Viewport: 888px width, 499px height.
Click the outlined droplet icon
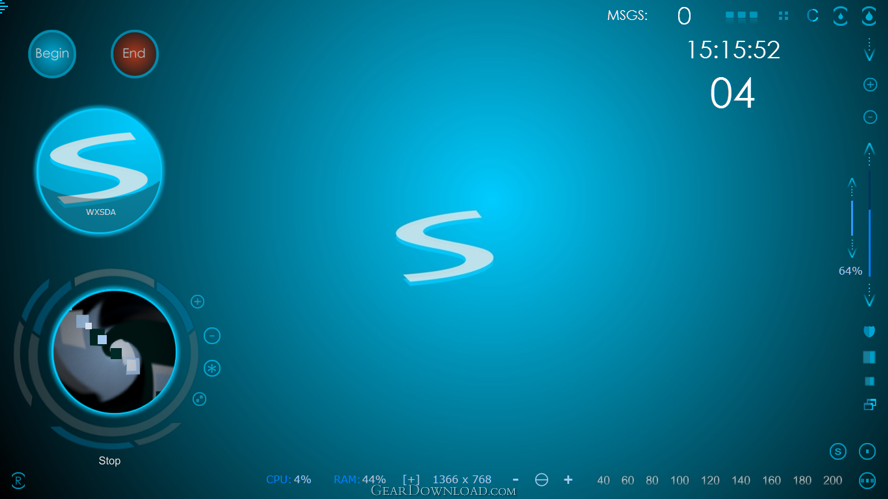point(840,16)
